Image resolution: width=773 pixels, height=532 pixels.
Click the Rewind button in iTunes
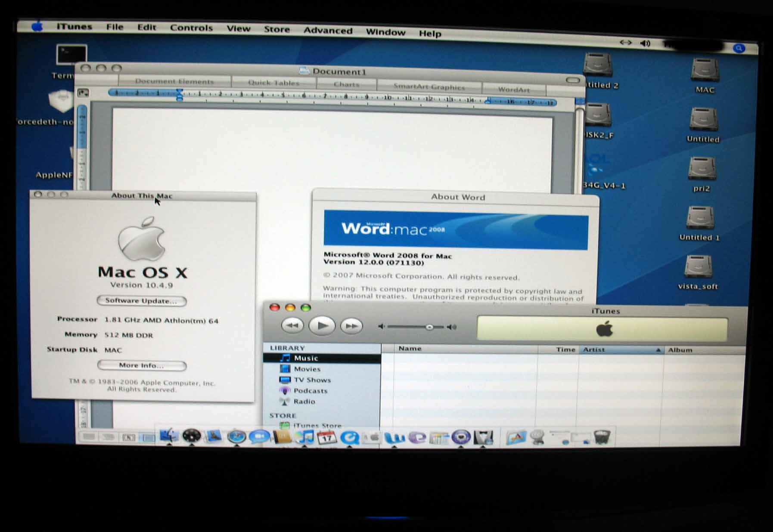(292, 326)
